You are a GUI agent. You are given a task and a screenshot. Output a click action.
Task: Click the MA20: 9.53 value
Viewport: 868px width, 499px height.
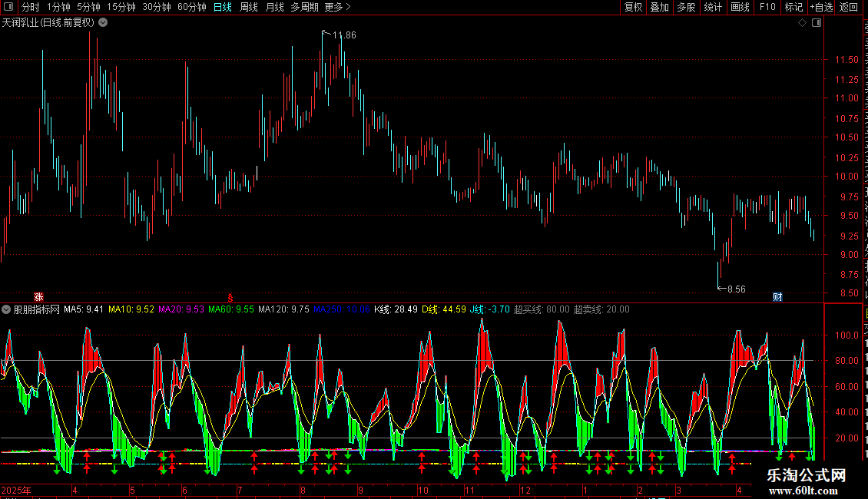coord(181,309)
